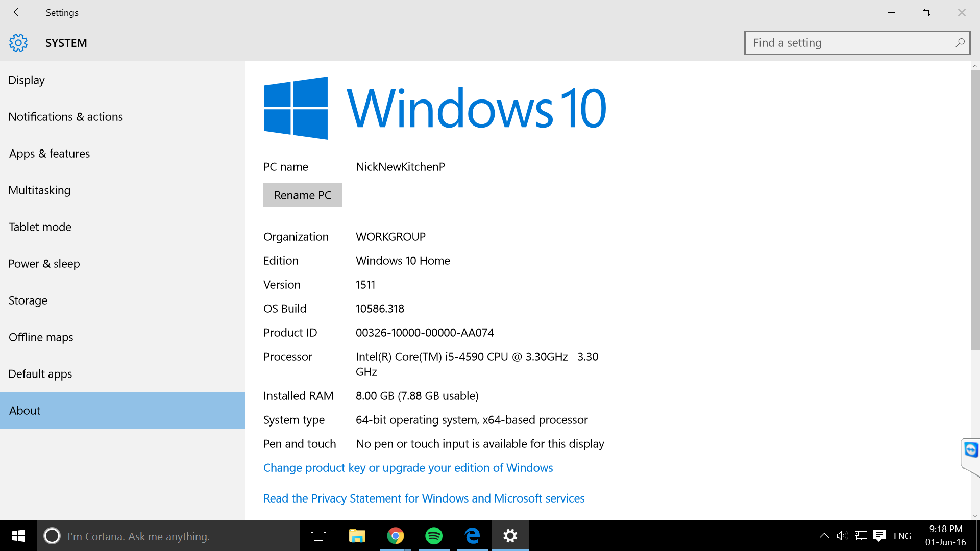Viewport: 980px width, 551px height.
Task: Open Action Center notifications icon
Action: click(x=879, y=536)
